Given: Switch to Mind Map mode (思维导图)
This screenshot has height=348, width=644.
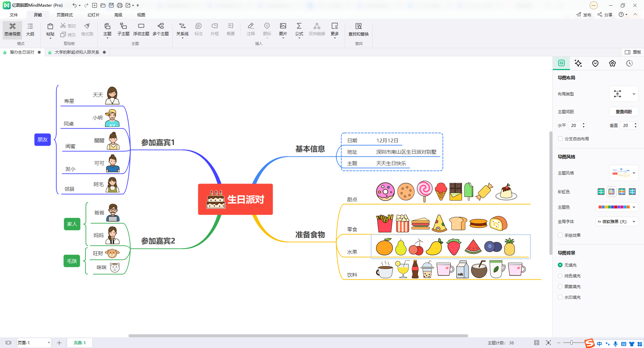Looking at the screenshot, I should tap(12, 30).
